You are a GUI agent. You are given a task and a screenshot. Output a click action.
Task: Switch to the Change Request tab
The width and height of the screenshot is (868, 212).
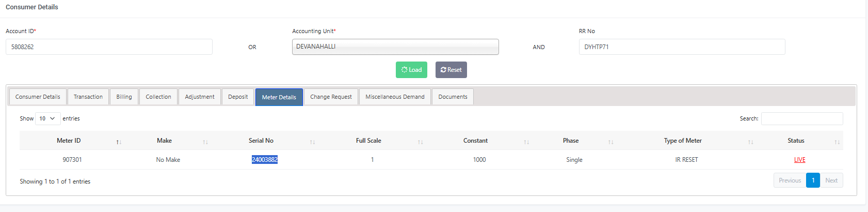[331, 97]
